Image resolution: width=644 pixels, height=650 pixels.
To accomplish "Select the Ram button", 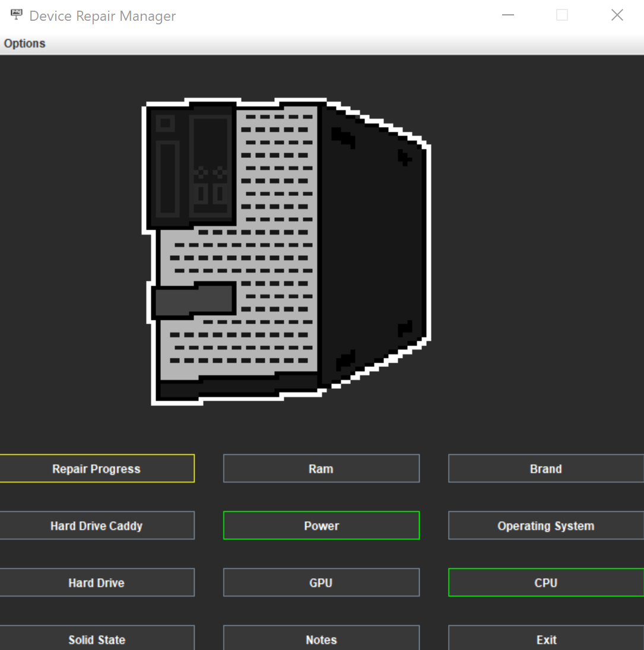I will click(x=321, y=468).
